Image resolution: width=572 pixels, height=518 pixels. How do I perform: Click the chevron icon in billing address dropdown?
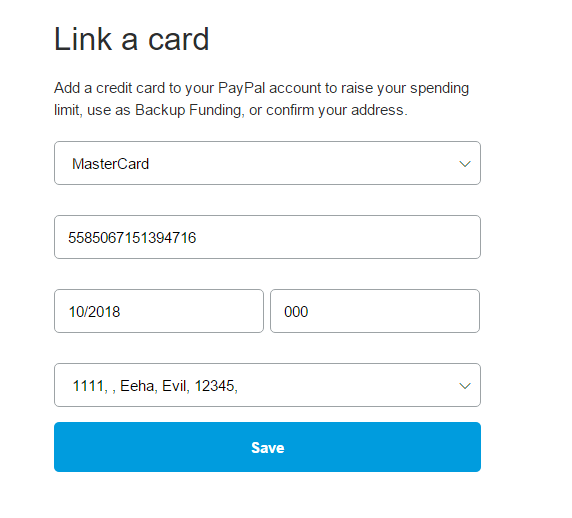[x=464, y=386]
